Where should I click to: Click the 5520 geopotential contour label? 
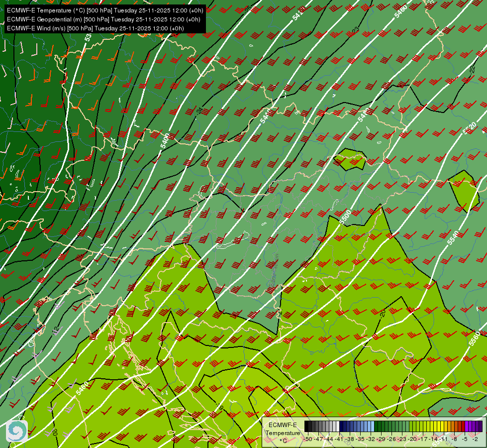click(x=470, y=128)
